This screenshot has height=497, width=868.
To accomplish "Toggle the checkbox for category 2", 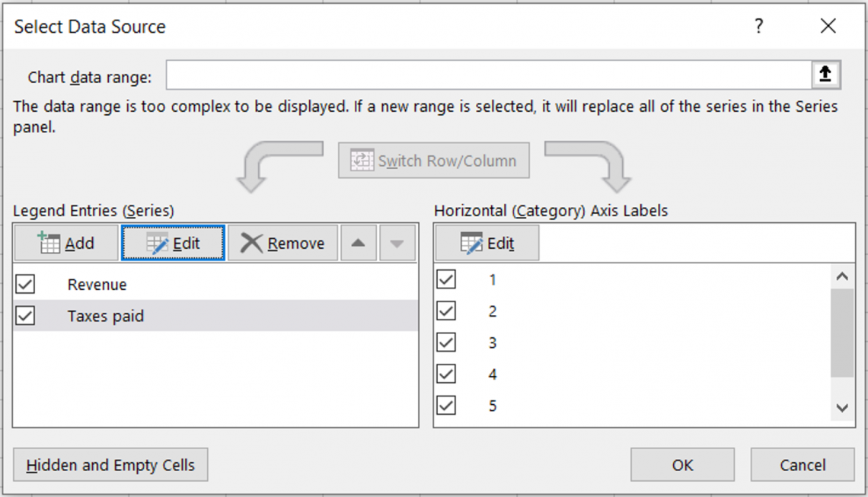I will tap(446, 311).
